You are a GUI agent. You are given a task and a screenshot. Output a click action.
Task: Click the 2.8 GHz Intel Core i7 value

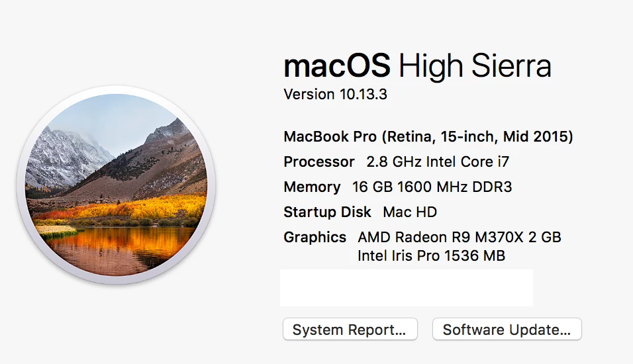pyautogui.click(x=438, y=162)
